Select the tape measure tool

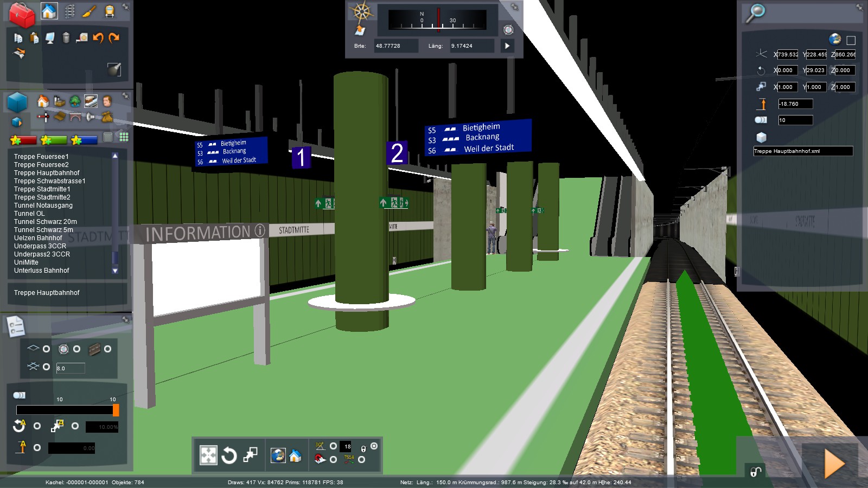pyautogui.click(x=82, y=37)
